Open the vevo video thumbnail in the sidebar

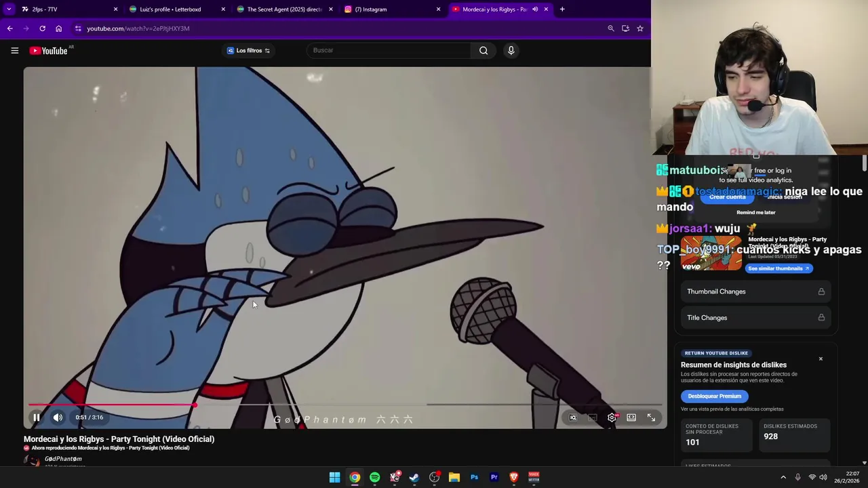pyautogui.click(x=711, y=253)
